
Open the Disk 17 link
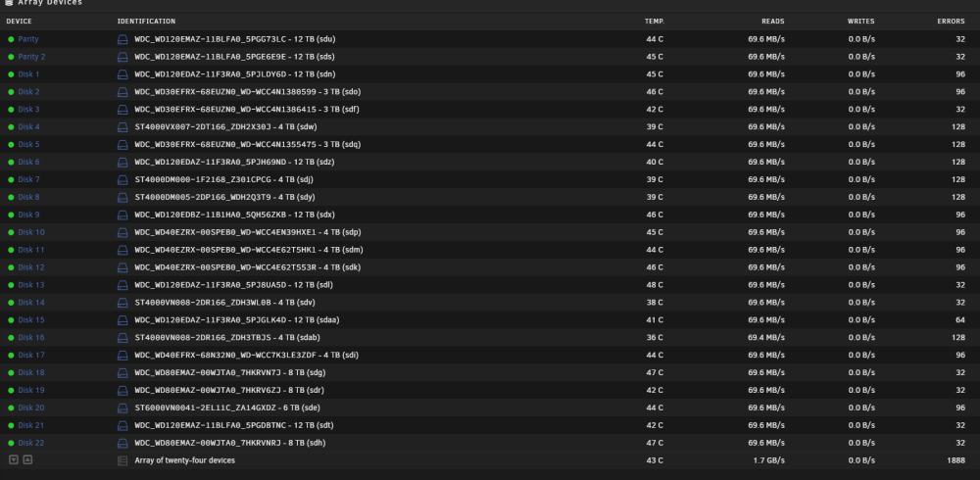pos(31,355)
